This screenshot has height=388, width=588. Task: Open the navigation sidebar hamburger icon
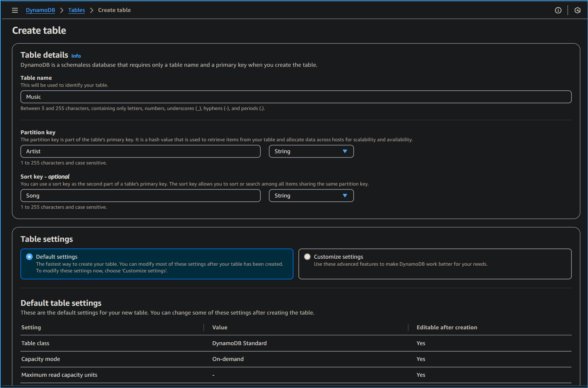click(15, 10)
